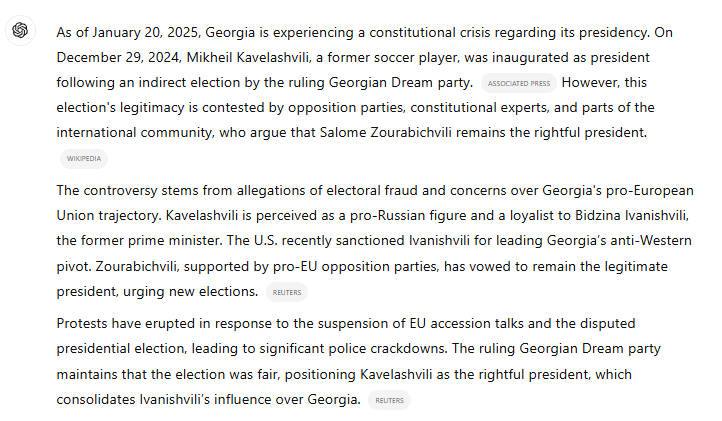
Task: Click the text 'The U.S. recently sanctioned'
Action: pyautogui.click(x=315, y=240)
